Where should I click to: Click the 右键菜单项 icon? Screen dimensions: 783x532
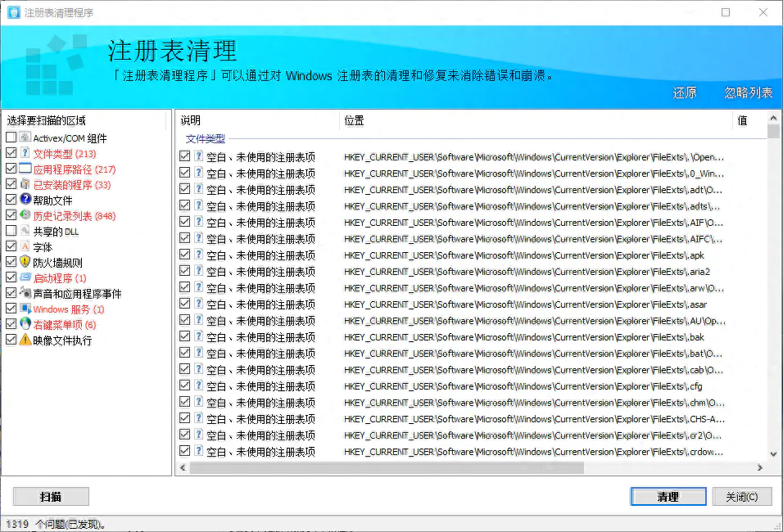pyautogui.click(x=25, y=324)
